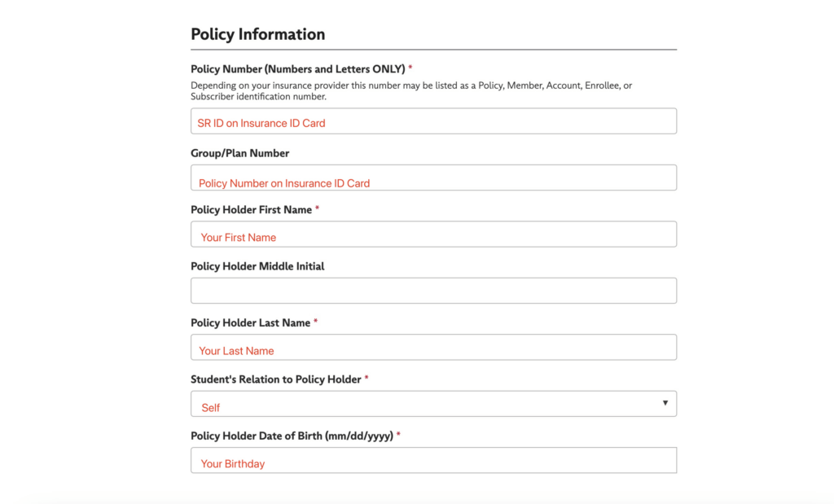Click the Group/Plan Number input field
834x504 pixels.
pos(433,177)
